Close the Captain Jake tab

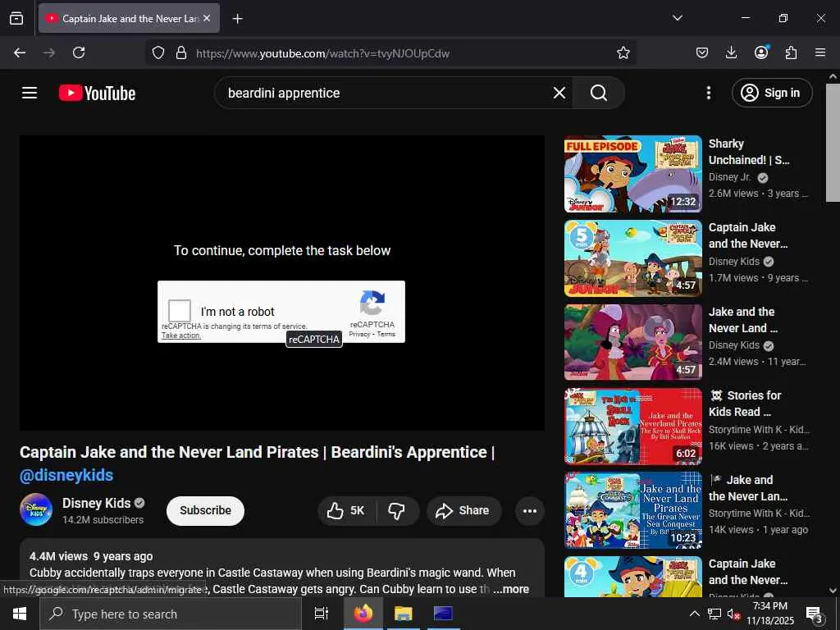[207, 18]
